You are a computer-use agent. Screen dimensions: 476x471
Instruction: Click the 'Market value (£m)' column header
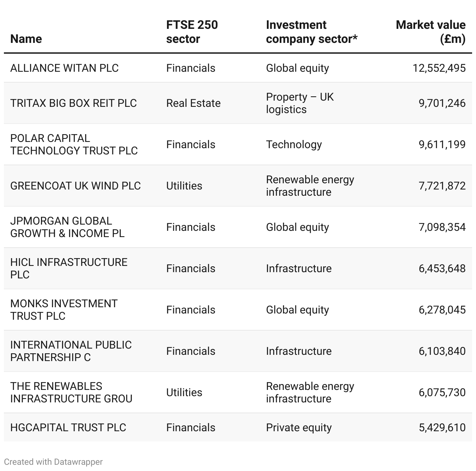[x=430, y=32]
